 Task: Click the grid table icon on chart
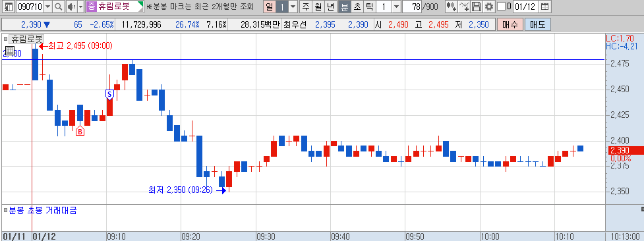[11, 51]
